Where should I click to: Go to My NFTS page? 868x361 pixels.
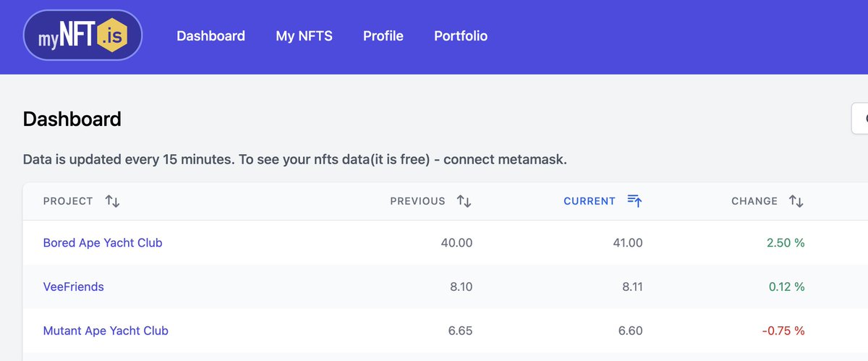(x=304, y=35)
